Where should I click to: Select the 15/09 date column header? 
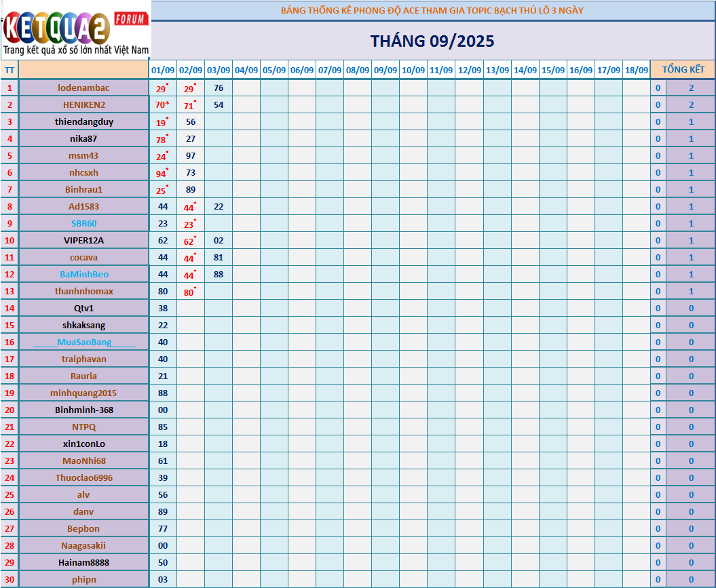tap(553, 71)
